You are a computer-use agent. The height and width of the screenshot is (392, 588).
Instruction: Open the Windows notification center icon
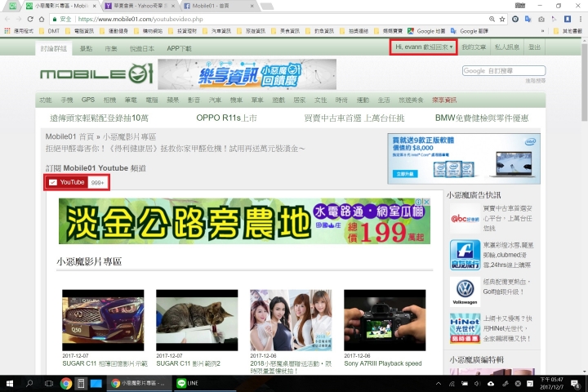click(574, 383)
